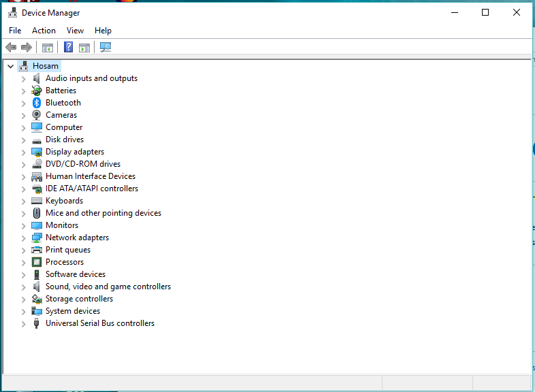Expand the Cameras category
This screenshot has width=535, height=392.
click(23, 116)
